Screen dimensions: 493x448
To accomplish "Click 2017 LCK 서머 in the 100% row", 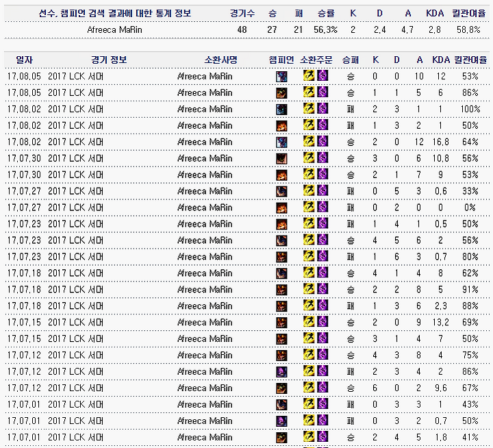I will pyautogui.click(x=75, y=109).
